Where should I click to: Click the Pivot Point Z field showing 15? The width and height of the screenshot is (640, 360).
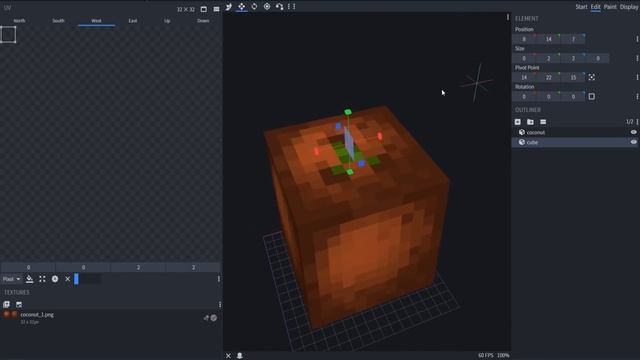573,77
